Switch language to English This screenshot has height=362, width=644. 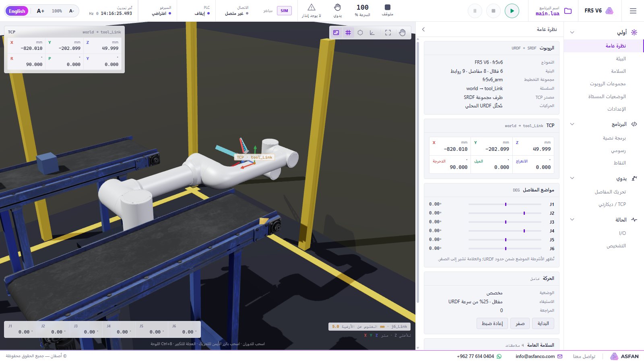[x=17, y=11]
